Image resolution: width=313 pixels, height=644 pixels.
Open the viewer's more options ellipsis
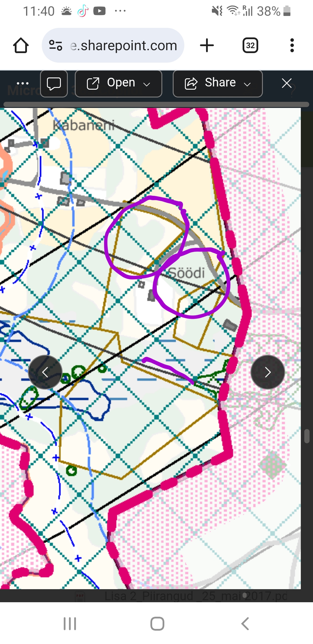tap(23, 84)
